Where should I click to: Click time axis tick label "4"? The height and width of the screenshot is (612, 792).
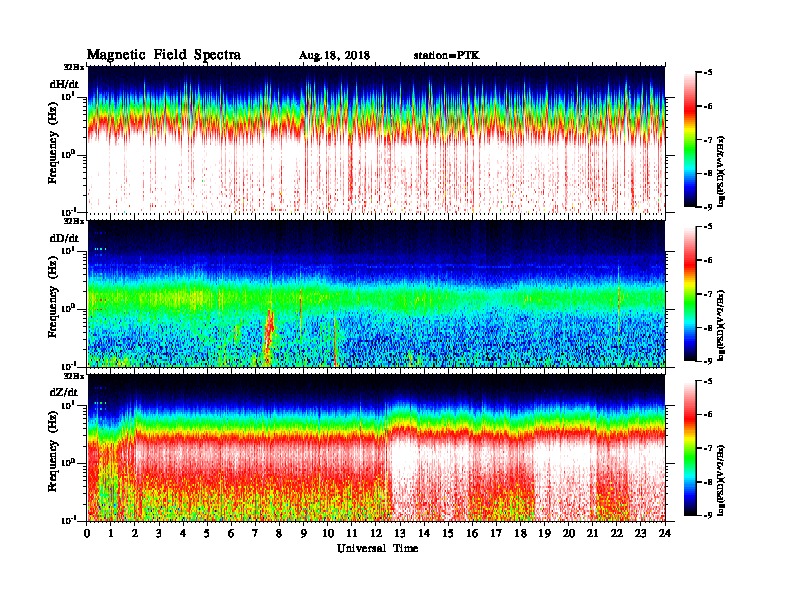(x=183, y=534)
